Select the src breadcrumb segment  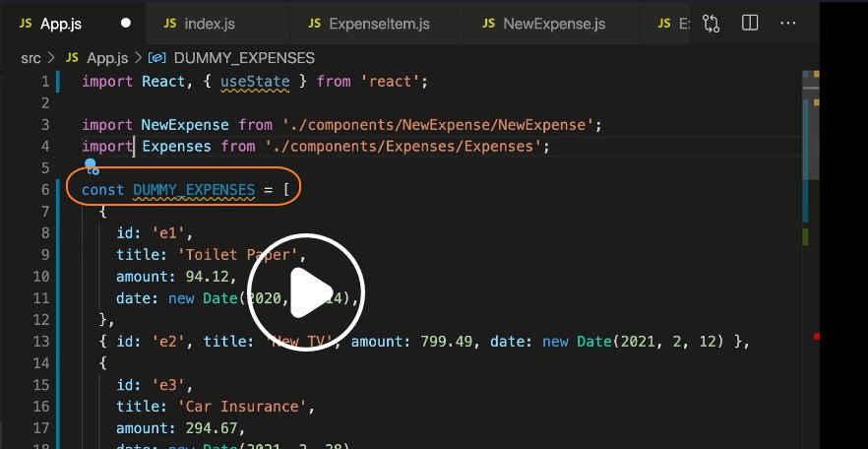(x=31, y=58)
